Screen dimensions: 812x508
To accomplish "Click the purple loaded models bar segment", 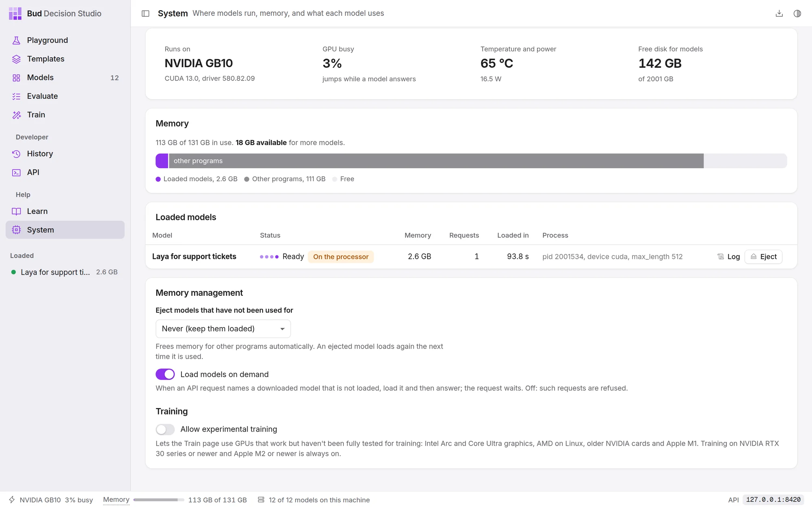I will (x=162, y=161).
